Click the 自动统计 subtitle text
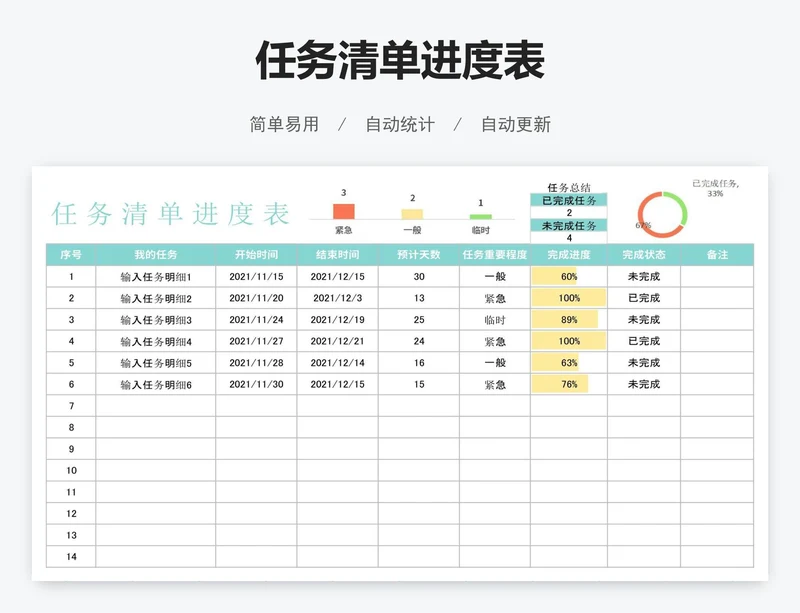The width and height of the screenshot is (800, 613). pos(400,125)
